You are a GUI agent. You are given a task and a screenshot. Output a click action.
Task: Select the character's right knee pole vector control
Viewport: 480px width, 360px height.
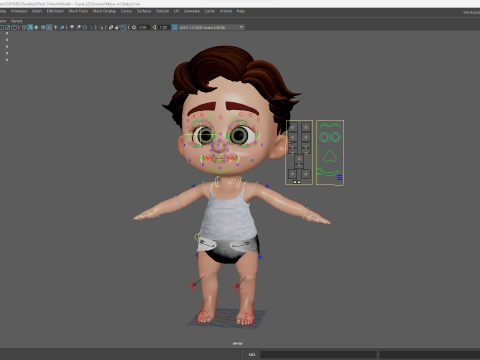[193, 285]
